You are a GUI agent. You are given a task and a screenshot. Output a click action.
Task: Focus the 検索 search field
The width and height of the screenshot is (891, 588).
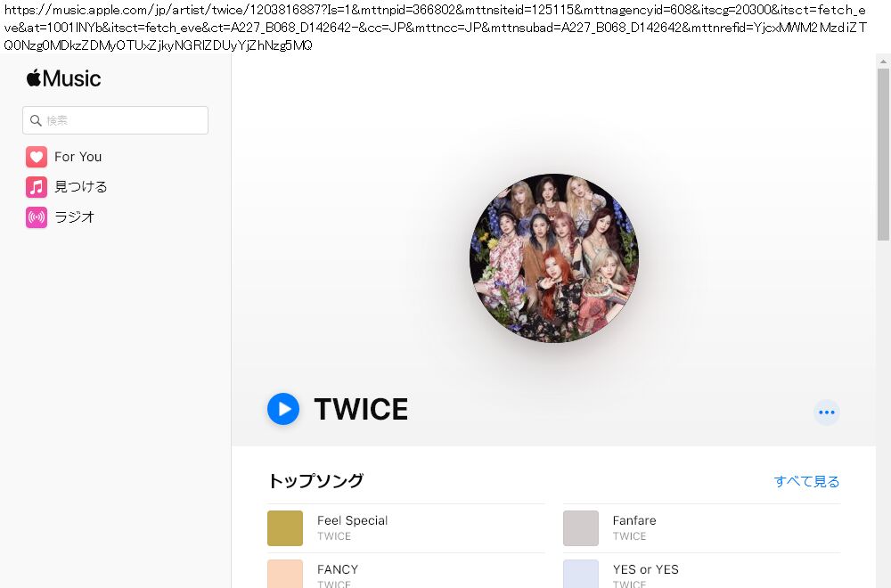pos(123,120)
